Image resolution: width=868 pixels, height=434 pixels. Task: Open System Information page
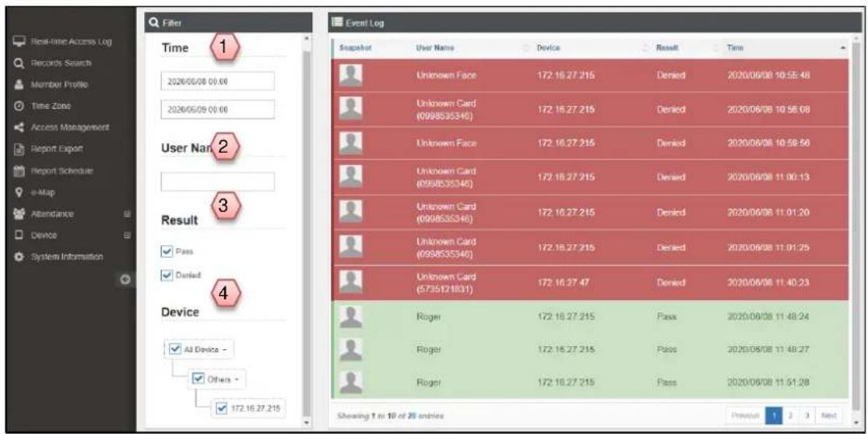click(66, 258)
